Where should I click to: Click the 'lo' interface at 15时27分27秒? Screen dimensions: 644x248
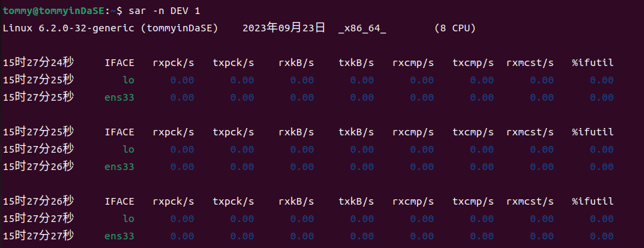tap(129, 219)
